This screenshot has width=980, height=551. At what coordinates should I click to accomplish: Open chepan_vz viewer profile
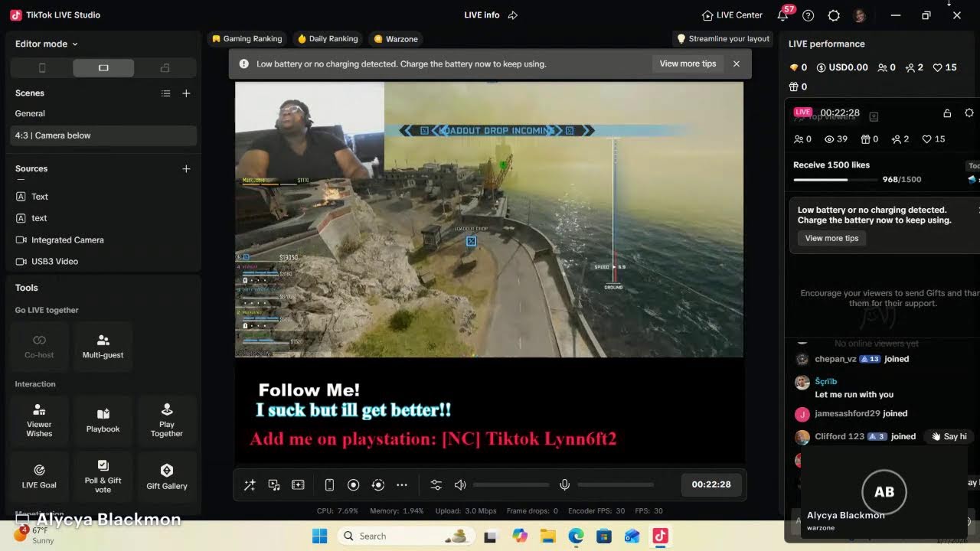835,359
